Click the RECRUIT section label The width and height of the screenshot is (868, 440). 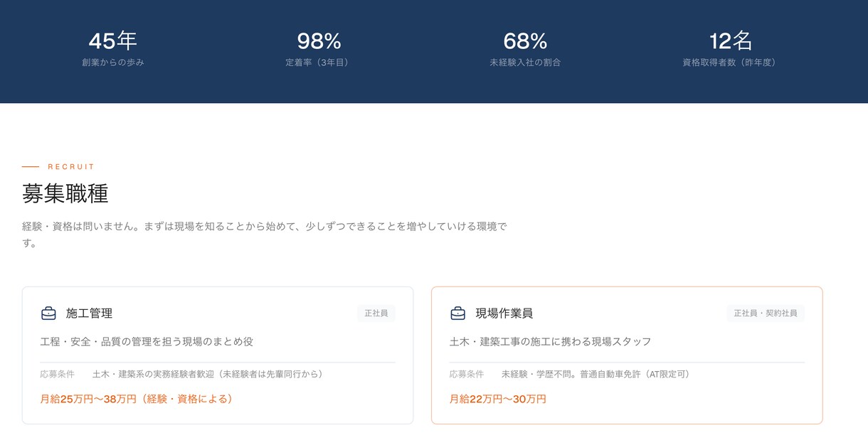click(x=71, y=167)
